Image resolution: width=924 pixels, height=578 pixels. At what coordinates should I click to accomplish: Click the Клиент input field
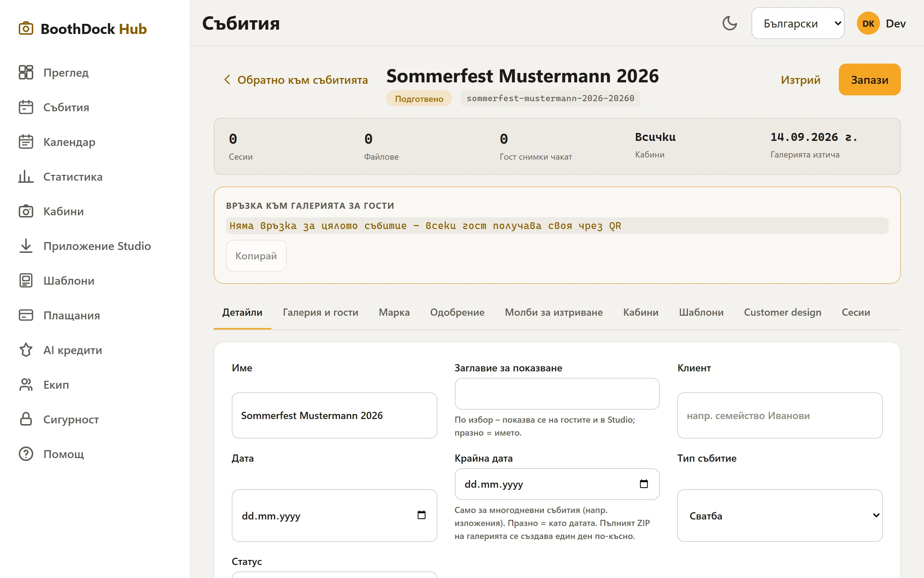780,415
